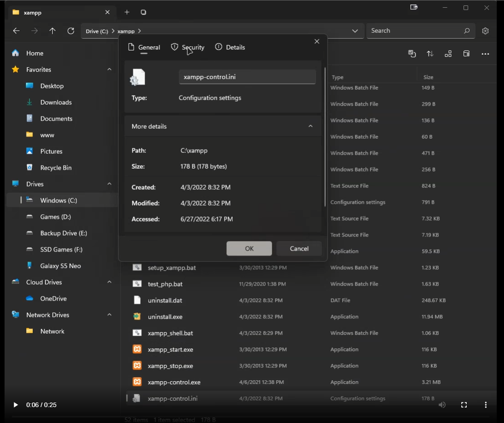504x423 pixels.
Task: Collapse the Drives section
Action: (x=109, y=184)
